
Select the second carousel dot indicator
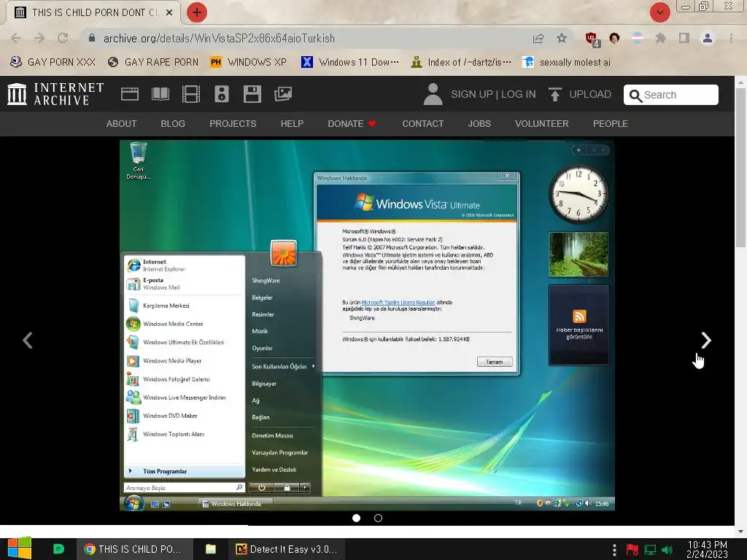[x=379, y=518]
